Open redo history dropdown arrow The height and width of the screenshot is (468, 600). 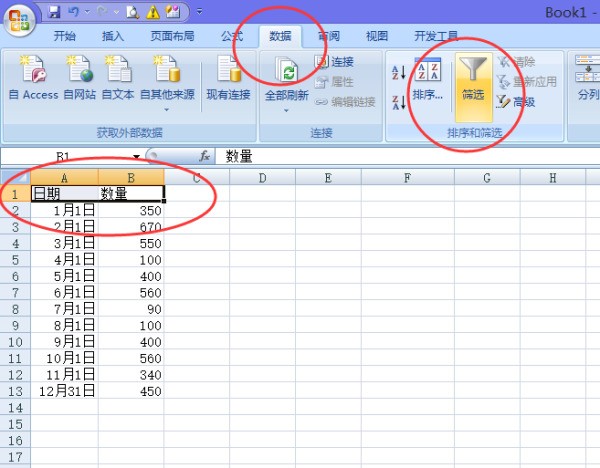116,12
